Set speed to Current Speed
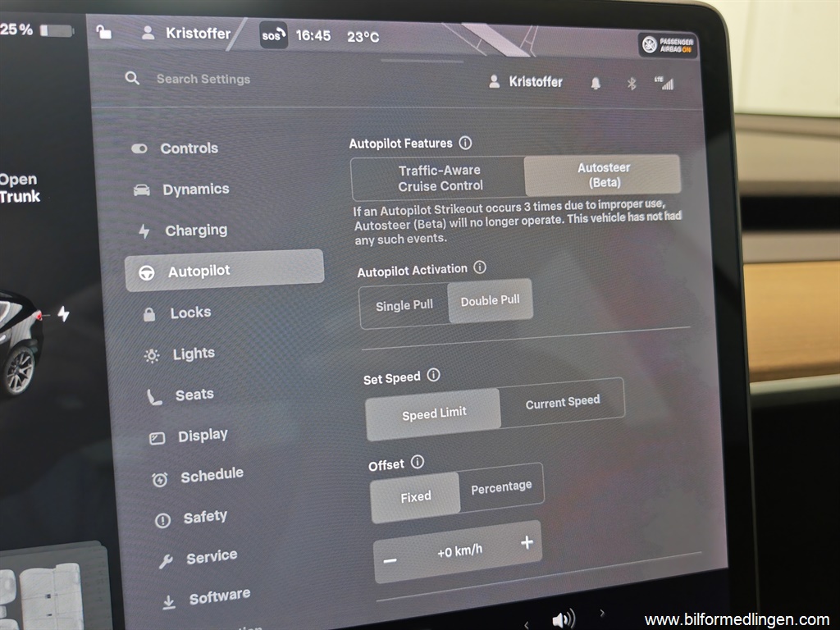Screen dimensions: 840x630 (563, 402)
